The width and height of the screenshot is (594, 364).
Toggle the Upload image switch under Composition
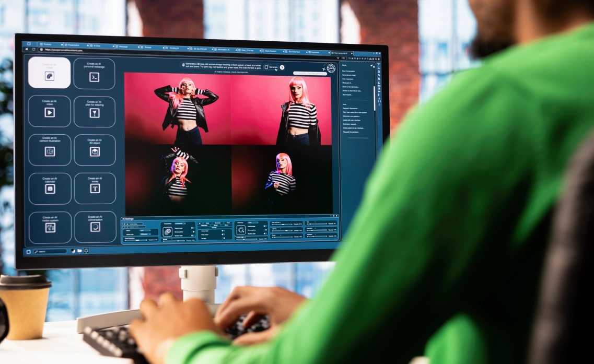tap(192, 228)
